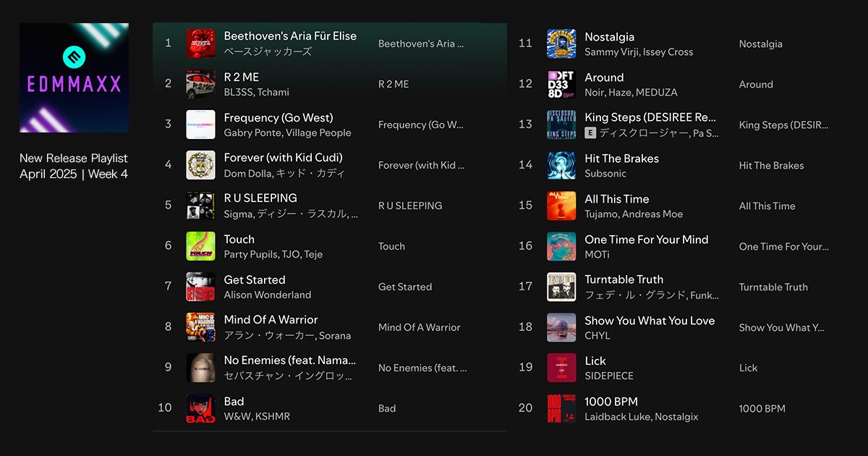Screen dimensions: 868x456
Task: Open artists Sammy Virji, Issey Cross
Action: coord(639,52)
